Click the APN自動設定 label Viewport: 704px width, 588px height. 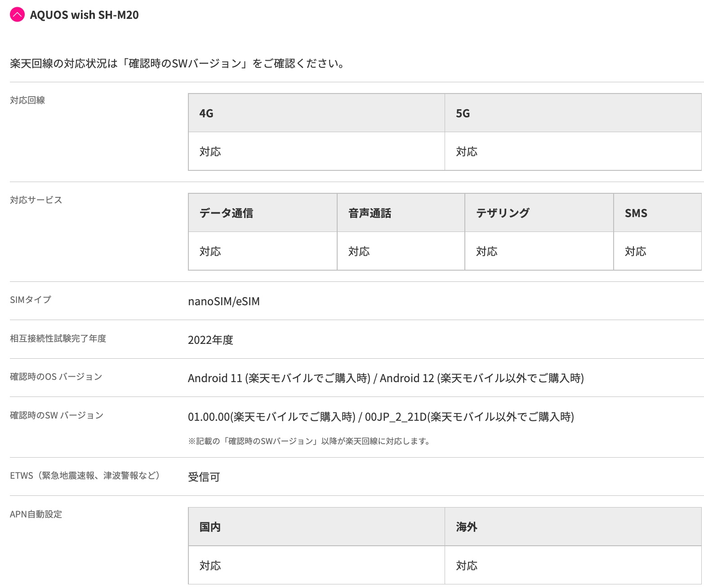(36, 514)
